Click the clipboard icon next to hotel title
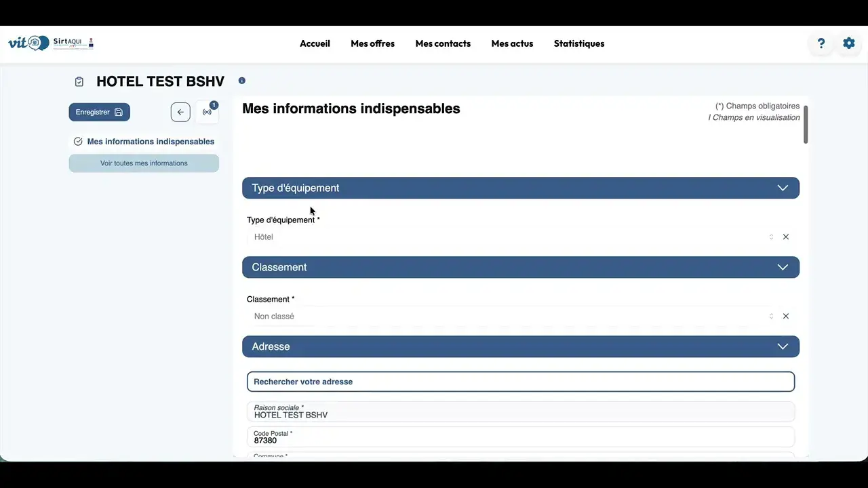 click(79, 82)
